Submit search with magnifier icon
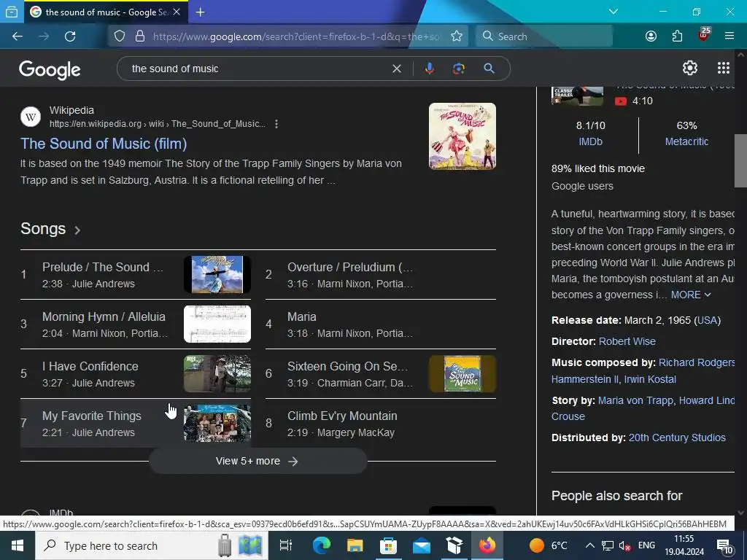747x560 pixels. pos(489,69)
